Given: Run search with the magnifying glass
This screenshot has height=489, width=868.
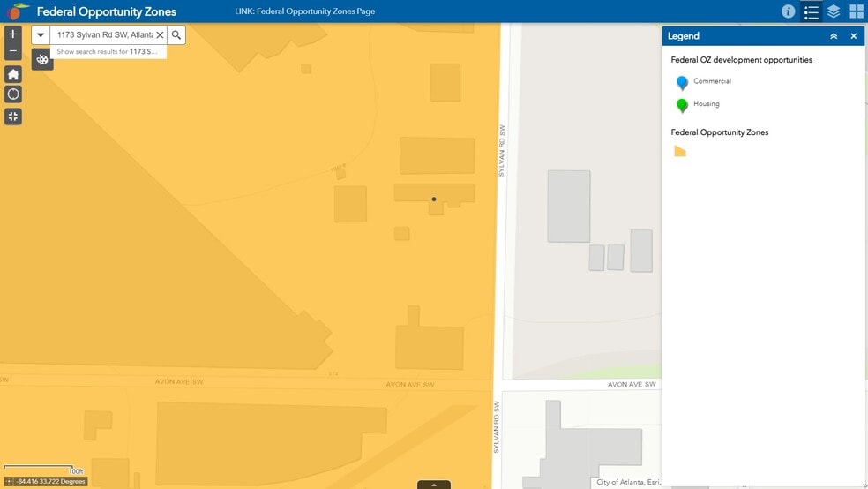Looking at the screenshot, I should (x=176, y=35).
